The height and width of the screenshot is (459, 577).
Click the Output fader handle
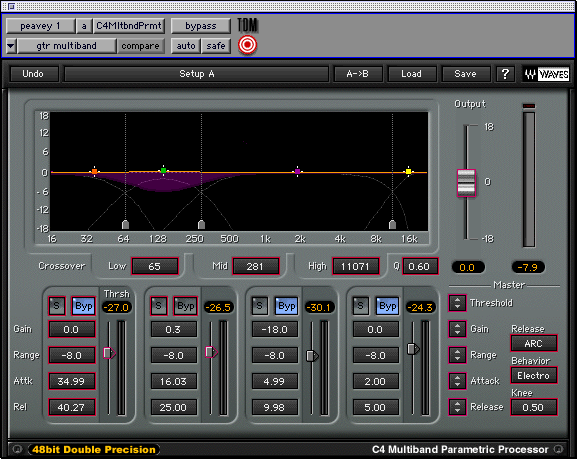tap(466, 183)
